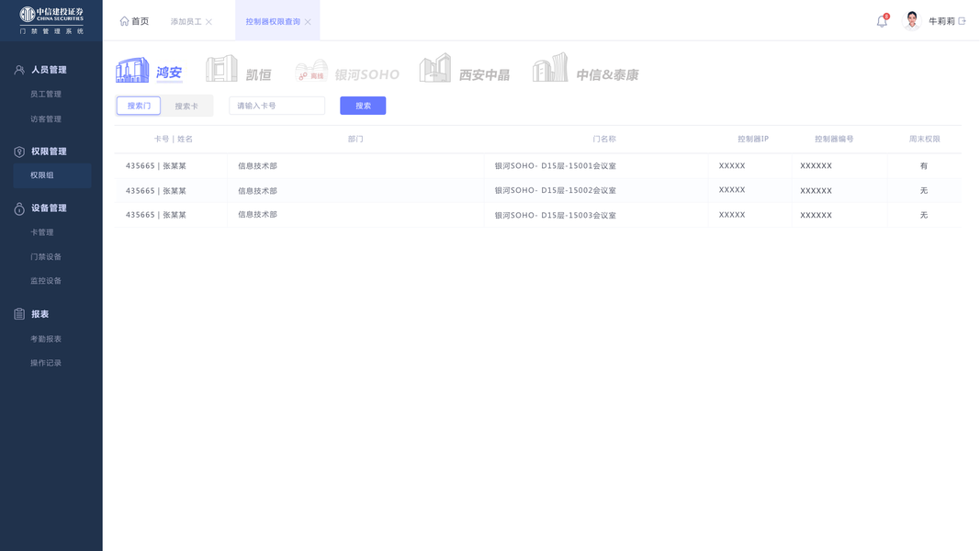Click the user avatar photo
The height and width of the screenshot is (551, 980).
coord(912,20)
